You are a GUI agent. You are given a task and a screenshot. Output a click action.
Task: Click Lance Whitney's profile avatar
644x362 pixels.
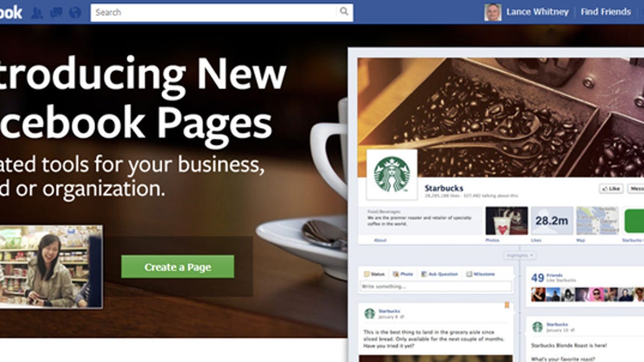[493, 12]
